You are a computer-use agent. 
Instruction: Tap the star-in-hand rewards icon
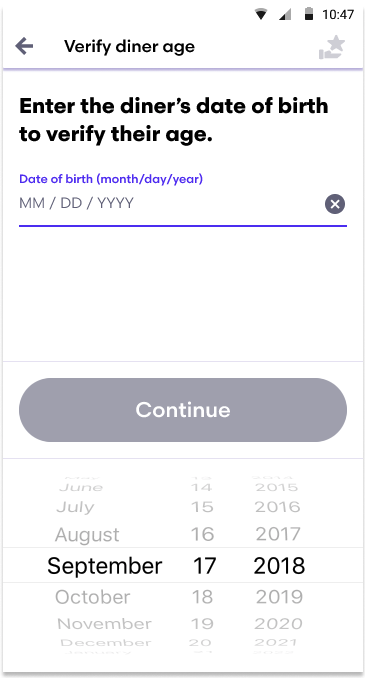tap(332, 48)
